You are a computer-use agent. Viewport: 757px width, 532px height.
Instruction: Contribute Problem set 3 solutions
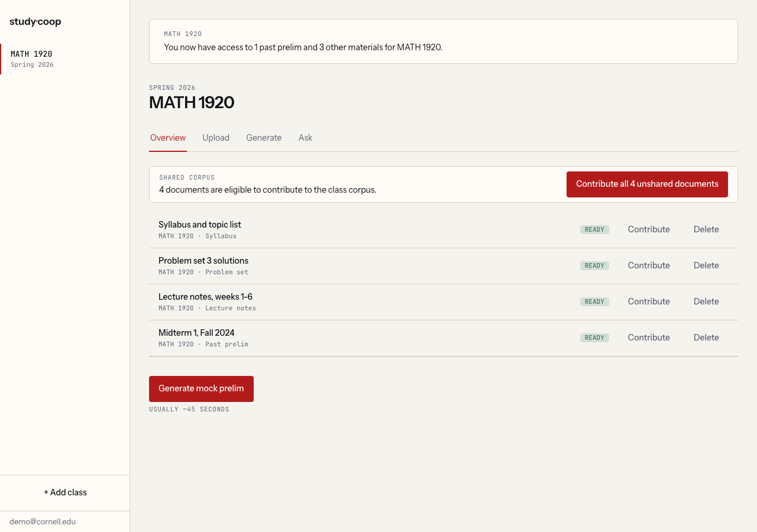tap(649, 265)
